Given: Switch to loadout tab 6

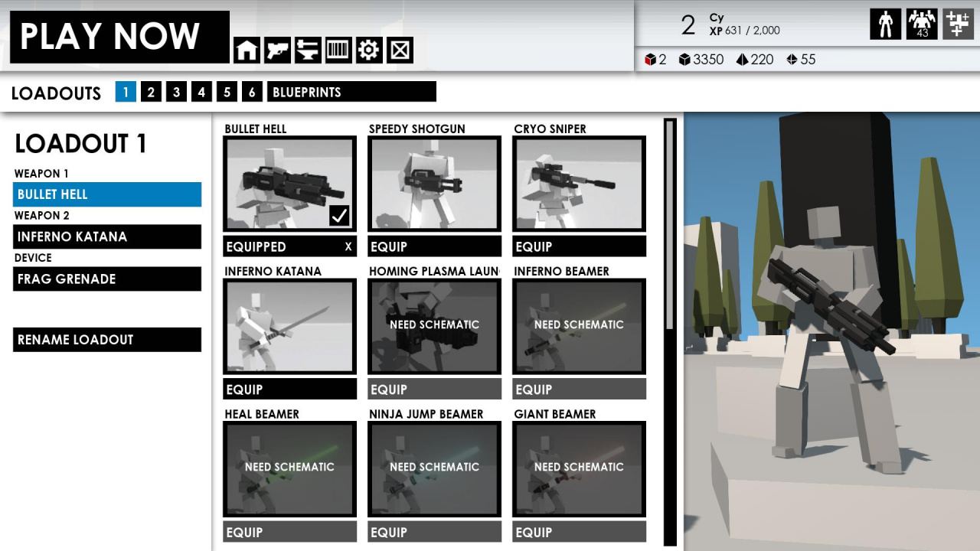Looking at the screenshot, I should (x=252, y=92).
